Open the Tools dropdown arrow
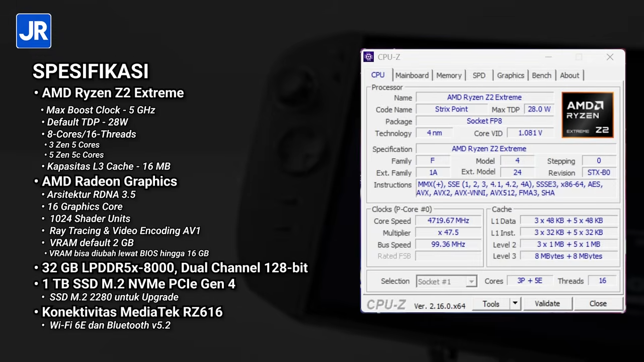This screenshot has width=644, height=362. [515, 304]
